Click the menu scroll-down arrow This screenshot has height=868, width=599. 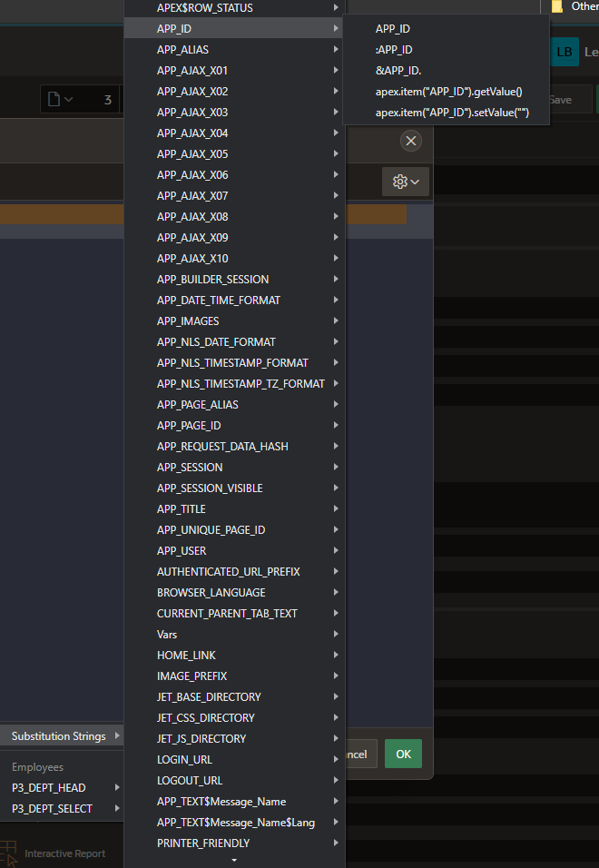tap(234, 860)
